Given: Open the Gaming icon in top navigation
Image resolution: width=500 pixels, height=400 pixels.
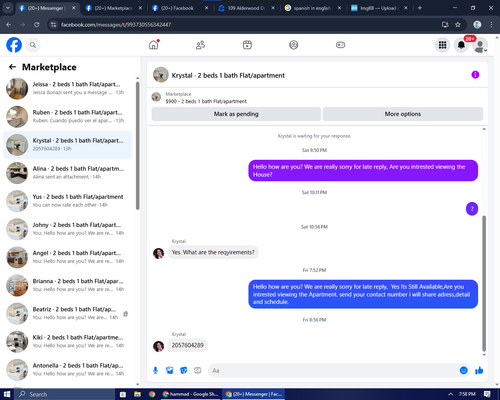Looking at the screenshot, I should [340, 45].
